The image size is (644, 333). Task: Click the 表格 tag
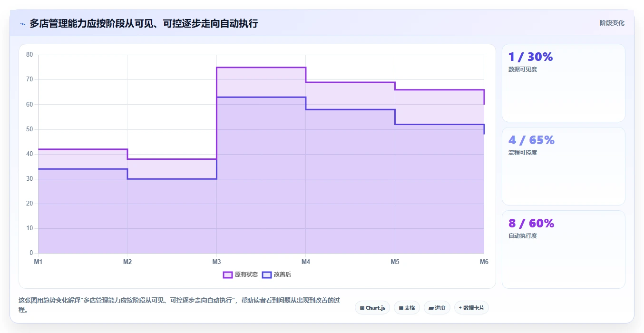[x=407, y=308]
